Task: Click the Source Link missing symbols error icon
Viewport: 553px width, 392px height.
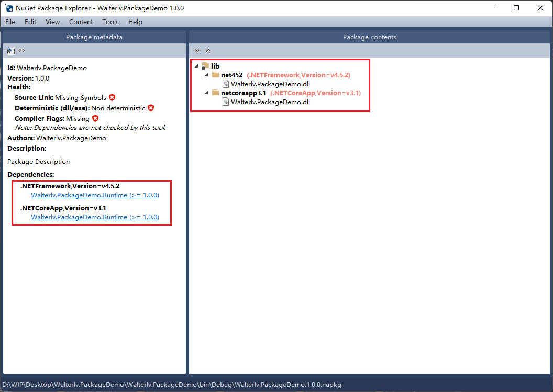Action: tap(111, 97)
